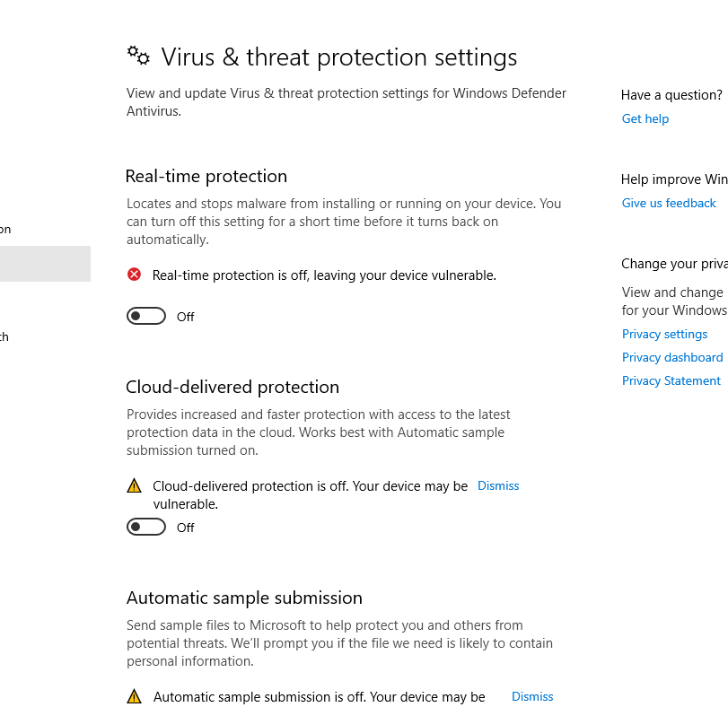This screenshot has height=707, width=728.
Task: Click the Automatic sample submission heading
Action: (244, 598)
